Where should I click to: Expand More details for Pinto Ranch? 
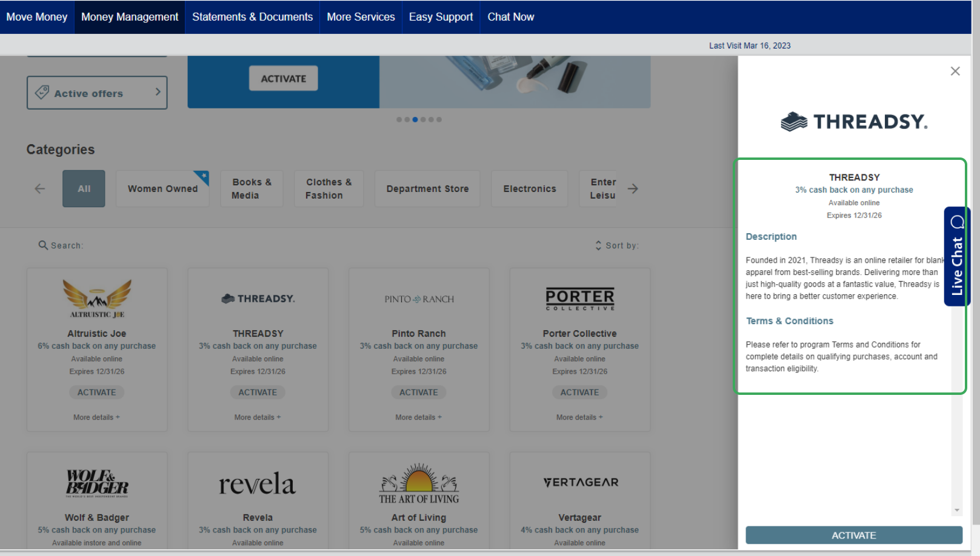tap(419, 417)
